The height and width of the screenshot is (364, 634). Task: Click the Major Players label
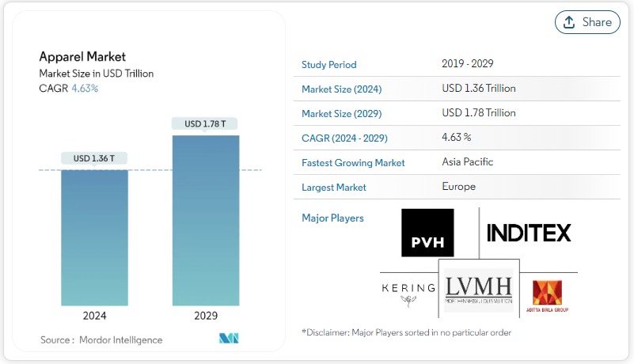point(332,218)
